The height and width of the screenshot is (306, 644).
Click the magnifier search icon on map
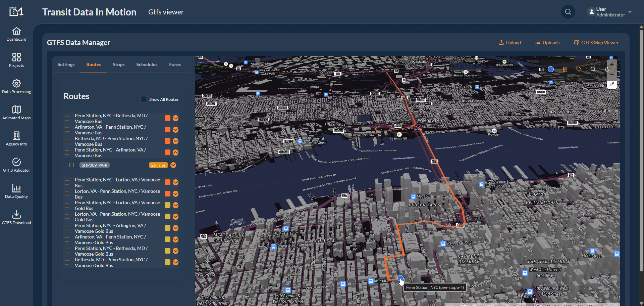593,69
